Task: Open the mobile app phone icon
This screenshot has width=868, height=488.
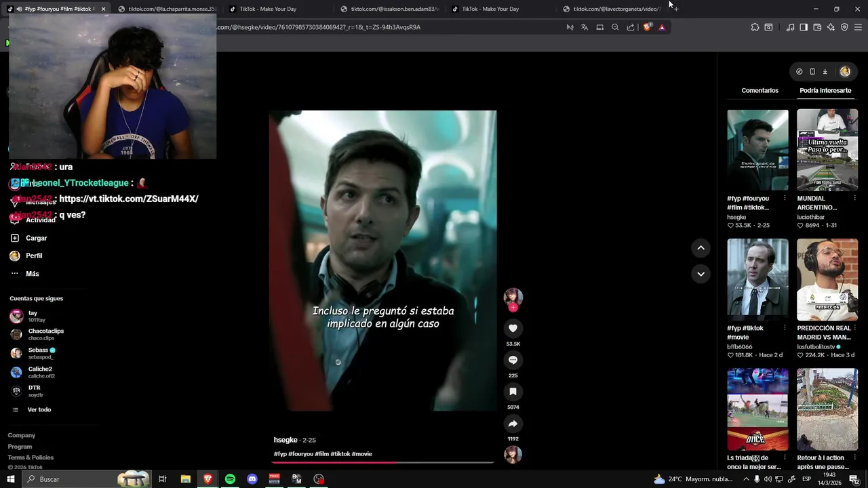Action: coord(812,71)
